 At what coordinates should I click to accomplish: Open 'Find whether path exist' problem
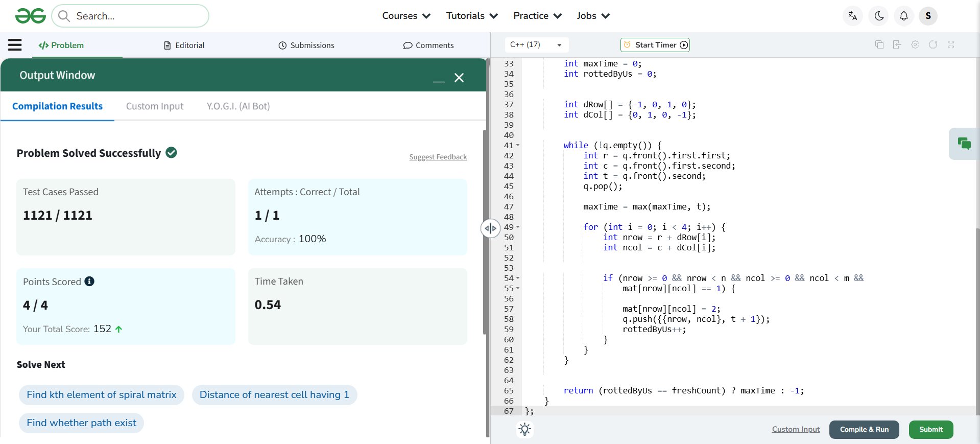coord(82,423)
